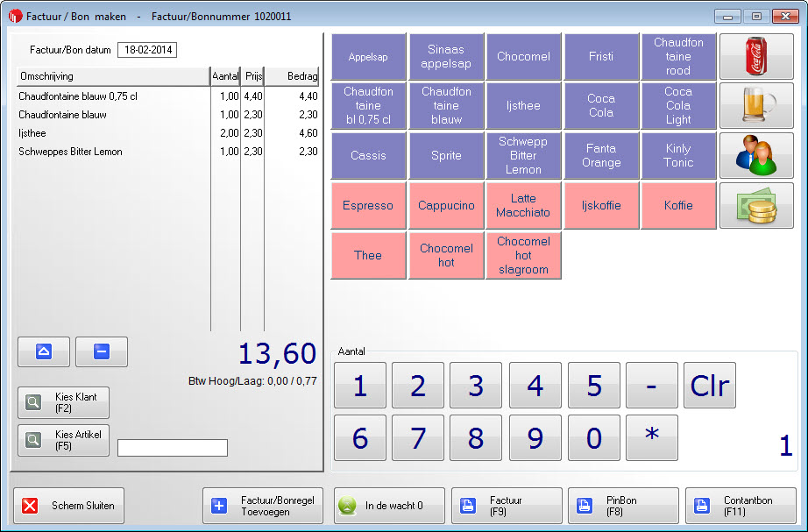Select Chaudfontaine blauw tile
This screenshot has height=532, width=808.
446,106
